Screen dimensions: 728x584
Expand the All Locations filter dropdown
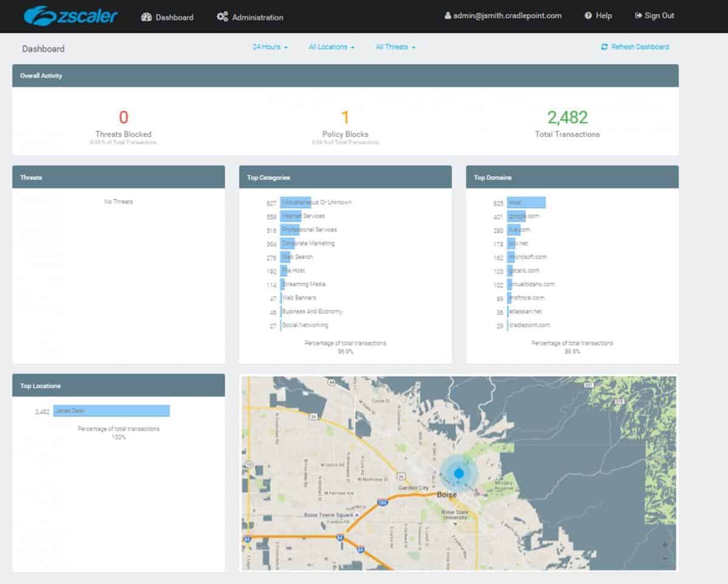click(x=331, y=47)
